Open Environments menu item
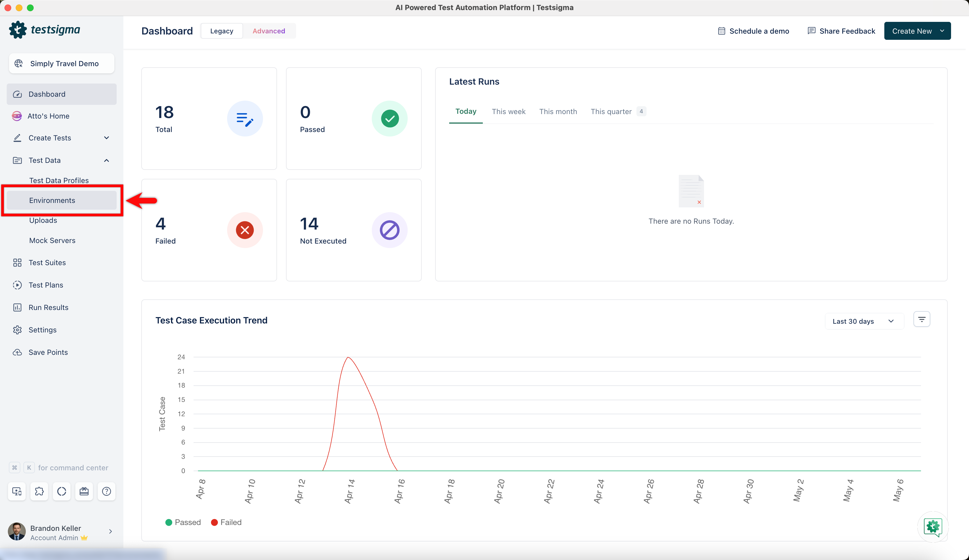This screenshot has width=969, height=560. point(61,200)
